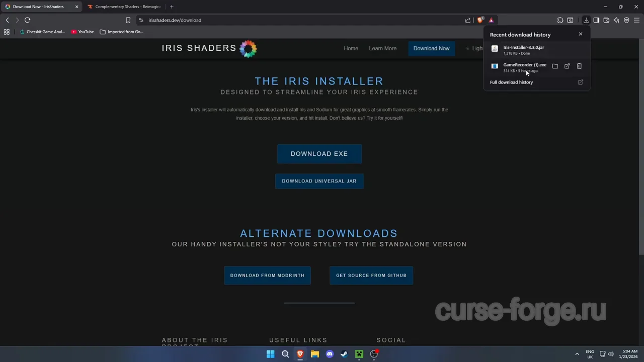The width and height of the screenshot is (644, 362).
Task: Close the Recent download history popup
Action: (581, 34)
